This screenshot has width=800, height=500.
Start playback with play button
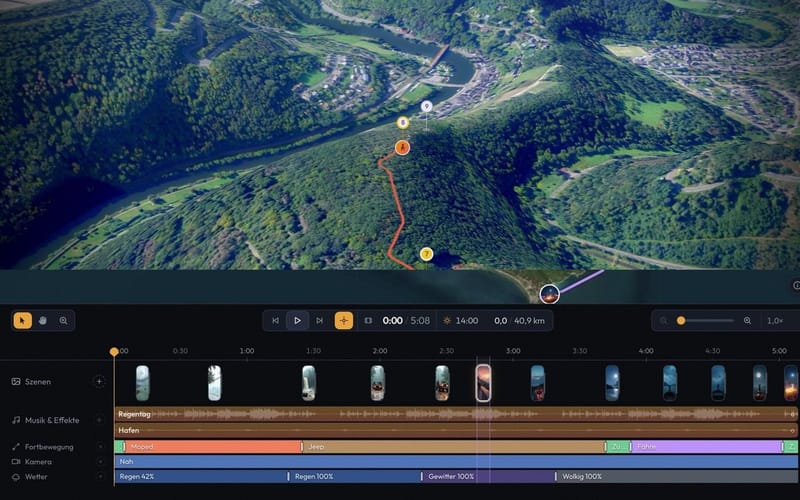click(x=297, y=320)
